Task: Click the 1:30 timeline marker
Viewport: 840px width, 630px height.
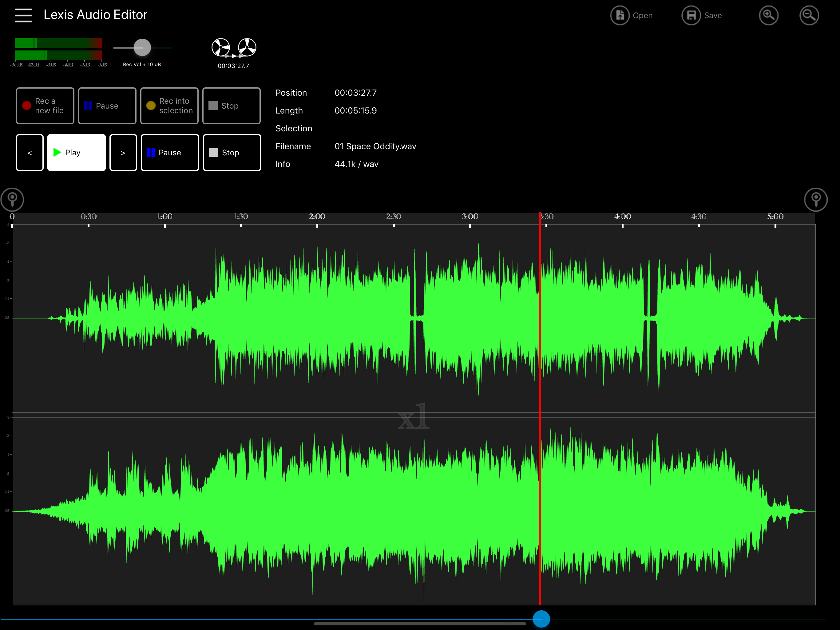Action: pos(241,217)
